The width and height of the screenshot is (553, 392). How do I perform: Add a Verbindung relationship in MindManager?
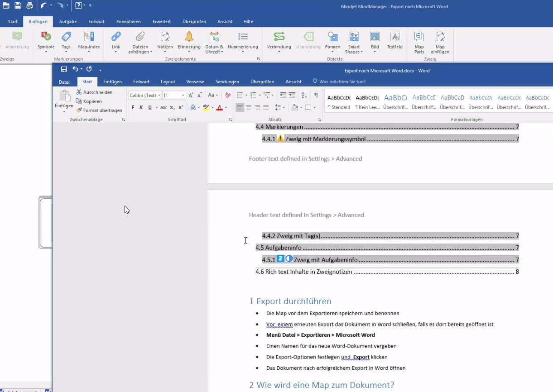coord(279,42)
